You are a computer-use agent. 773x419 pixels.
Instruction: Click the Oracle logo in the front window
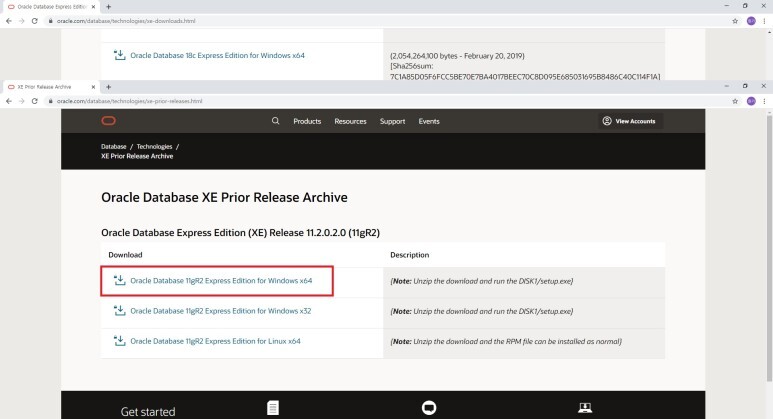[108, 121]
